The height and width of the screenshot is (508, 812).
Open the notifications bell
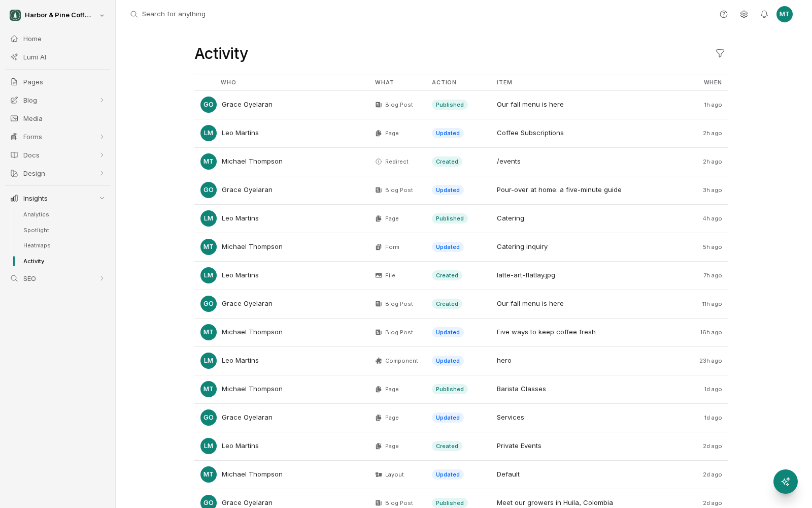[x=764, y=14]
